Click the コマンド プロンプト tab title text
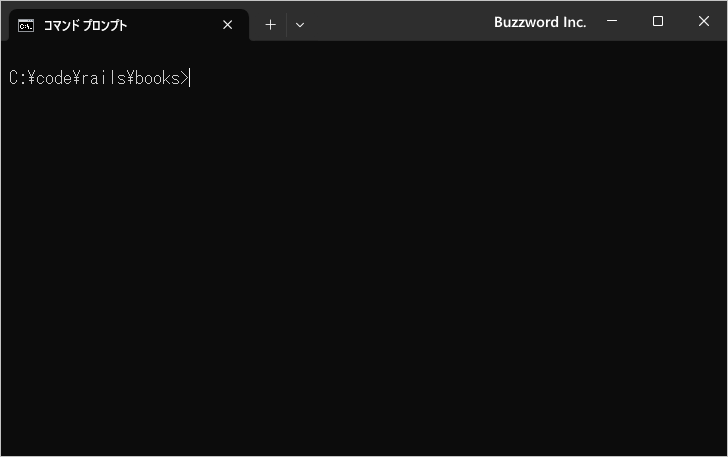Screen dimensions: 728x457 click(x=85, y=25)
